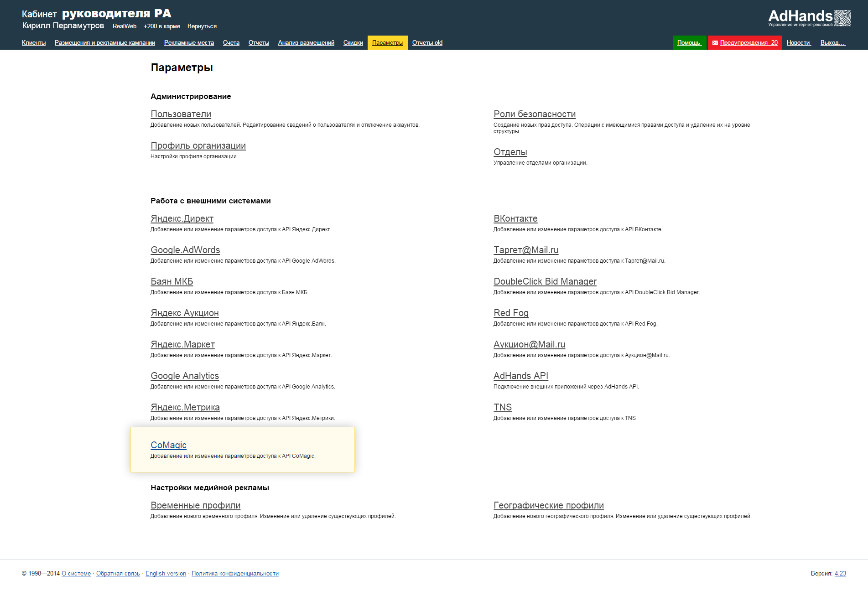Click the green Помощь button
This screenshot has height=591, width=868.
coord(689,42)
